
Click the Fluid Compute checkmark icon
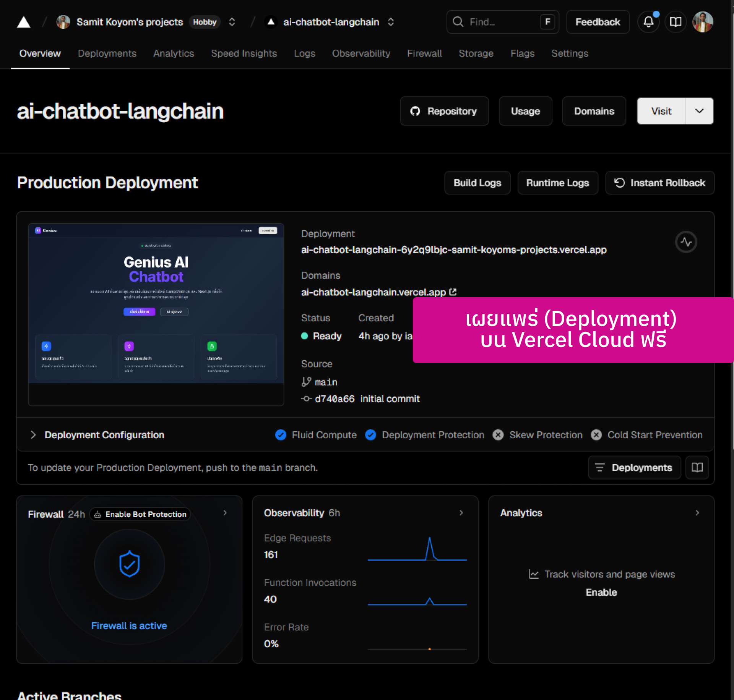(x=281, y=435)
